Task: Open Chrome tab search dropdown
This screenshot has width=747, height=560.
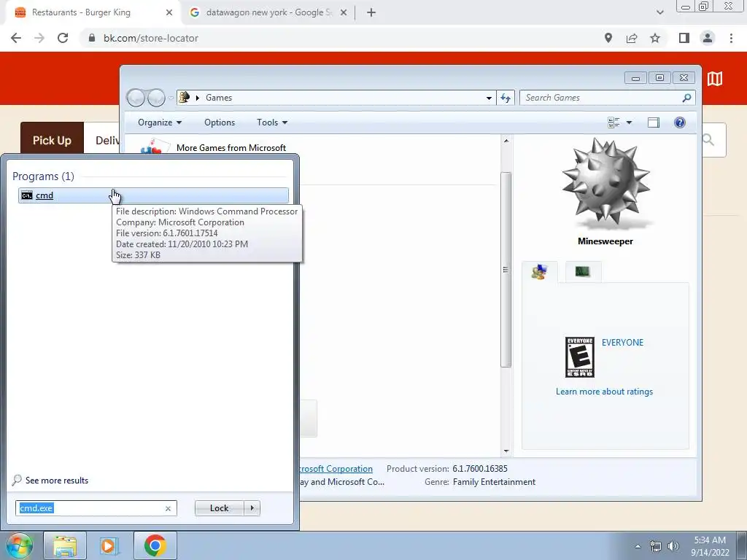Action: click(659, 12)
